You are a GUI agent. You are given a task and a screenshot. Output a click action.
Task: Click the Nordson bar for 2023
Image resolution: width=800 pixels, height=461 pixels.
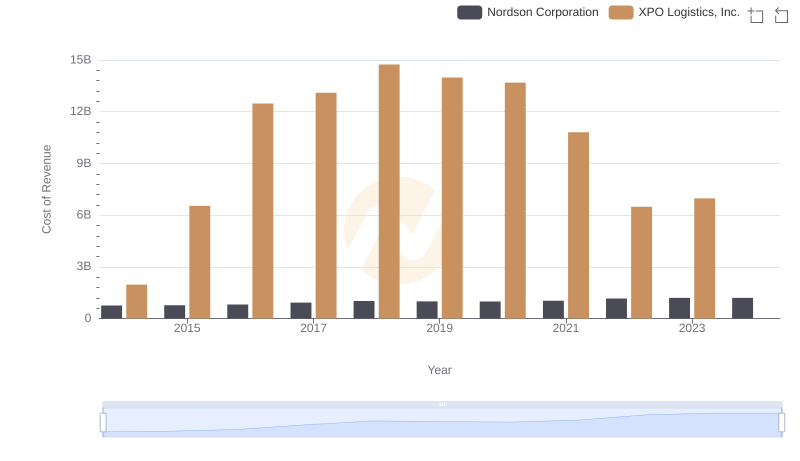tap(680, 308)
